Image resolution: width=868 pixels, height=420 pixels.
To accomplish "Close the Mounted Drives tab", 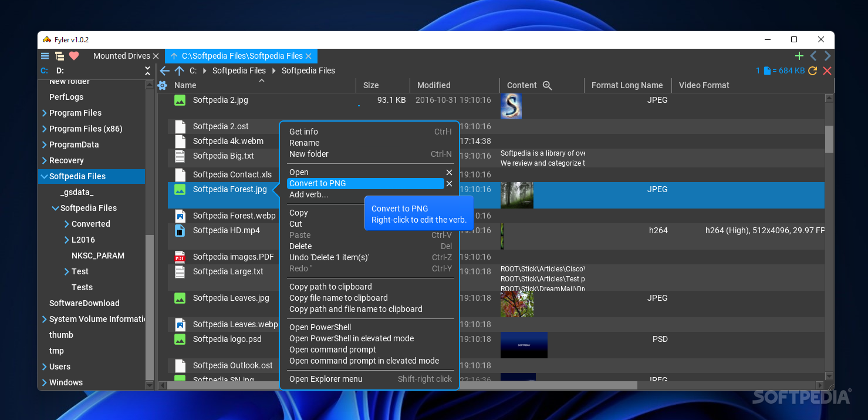I will [x=156, y=56].
